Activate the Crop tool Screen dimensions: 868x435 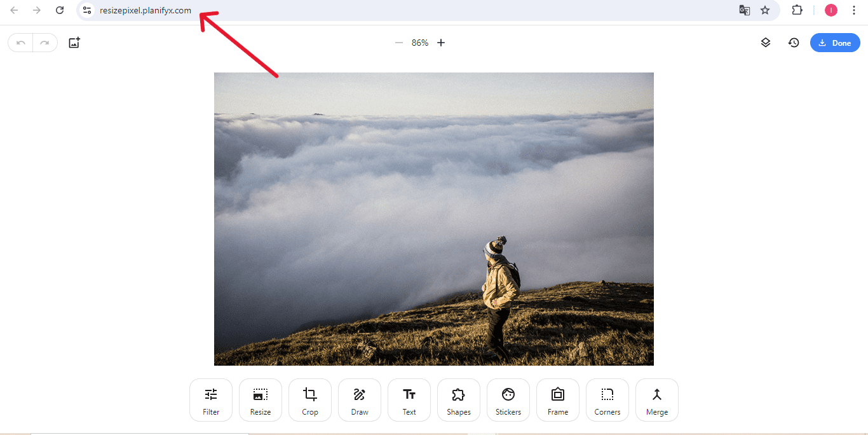(310, 400)
